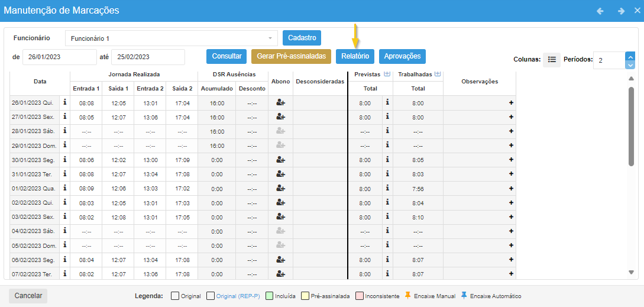644x307 pixels.
Task: Click the vertical scrollbar down arrow
Action: click(631, 272)
